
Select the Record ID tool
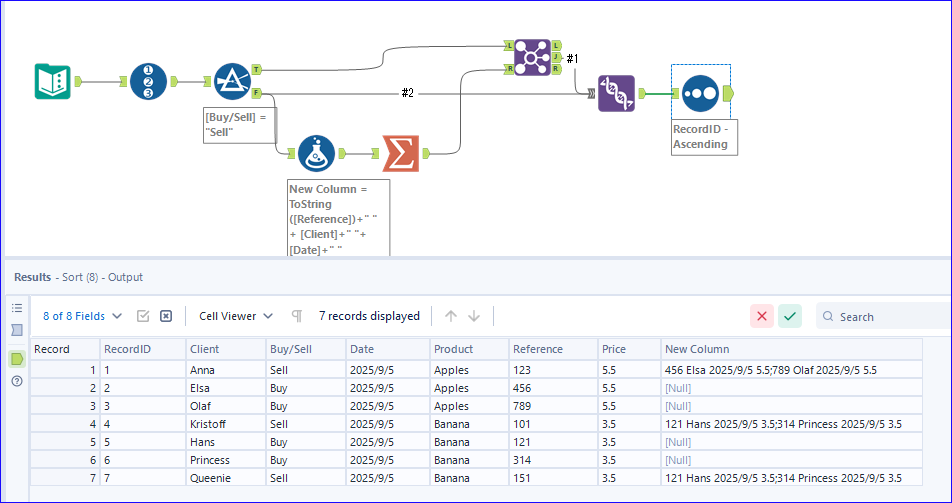[148, 81]
